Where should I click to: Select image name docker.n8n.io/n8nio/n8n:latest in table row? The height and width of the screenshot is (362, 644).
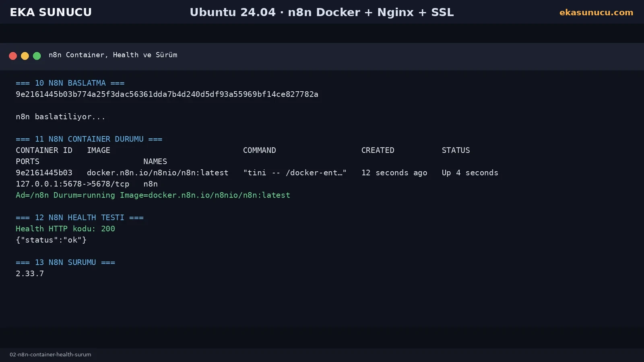pyautogui.click(x=158, y=173)
